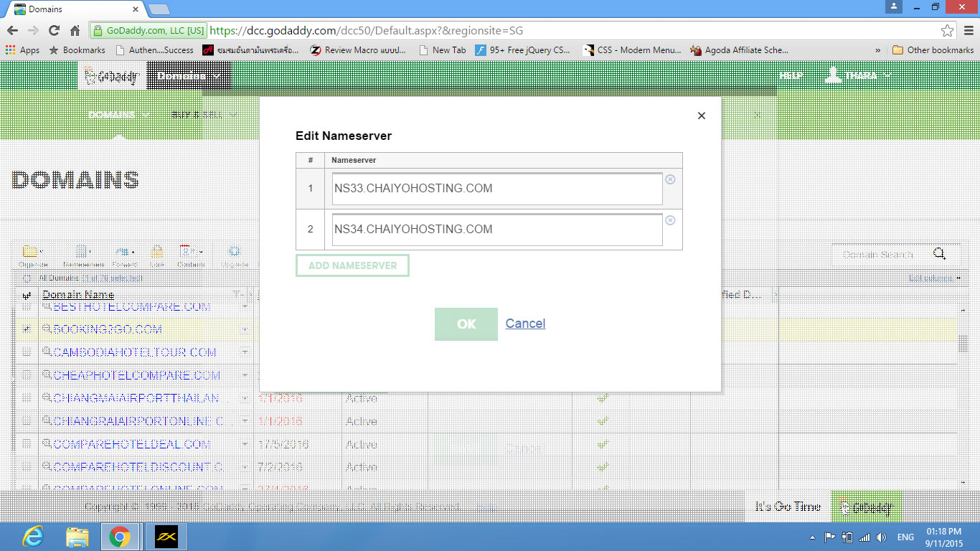Click the ADD NAMESERVER button

(352, 265)
